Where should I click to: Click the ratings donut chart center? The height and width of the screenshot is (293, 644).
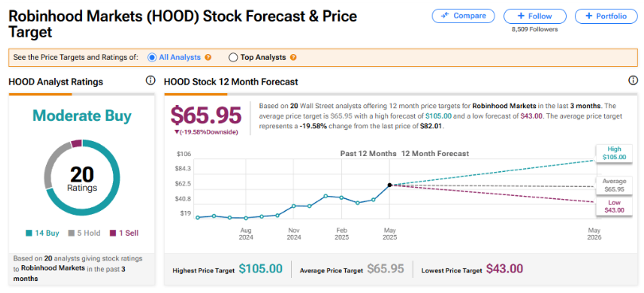pos(83,178)
